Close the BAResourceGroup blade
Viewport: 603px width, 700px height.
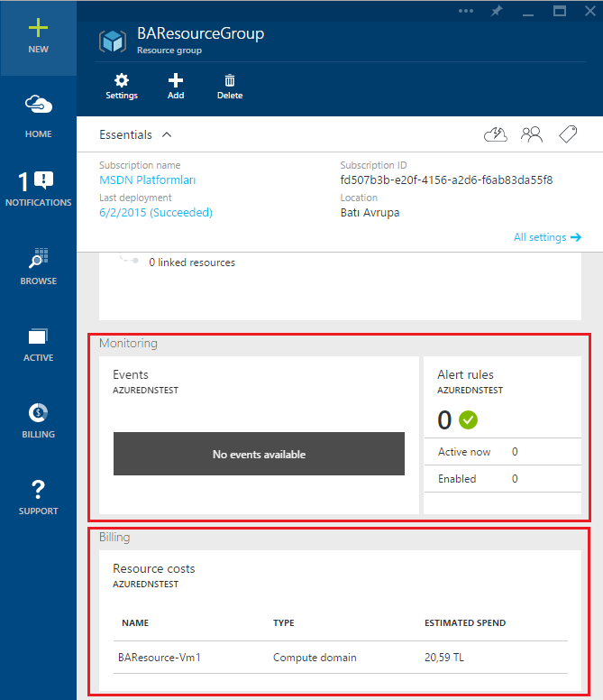(590, 11)
